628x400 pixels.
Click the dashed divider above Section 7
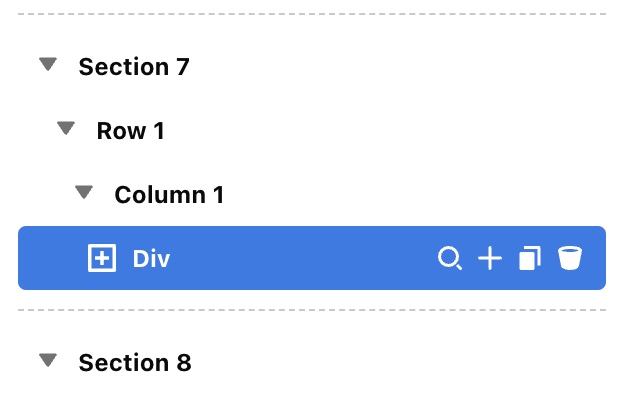(x=312, y=14)
